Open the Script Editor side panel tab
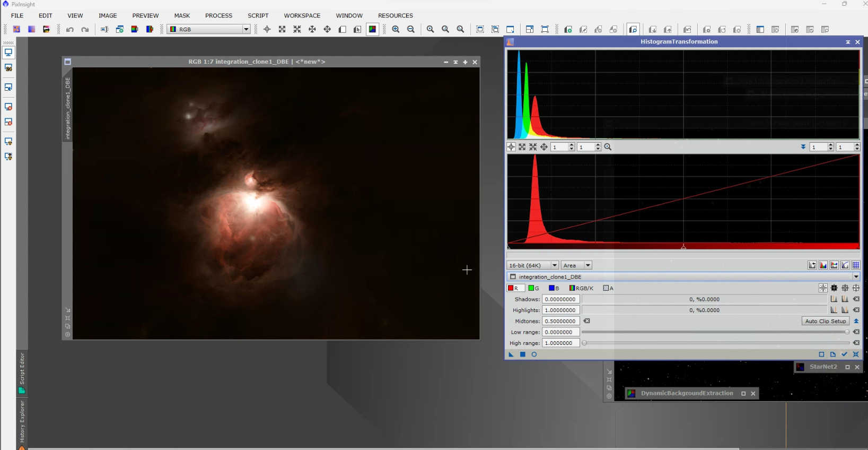Screen dimensions: 868x450 point(22,373)
